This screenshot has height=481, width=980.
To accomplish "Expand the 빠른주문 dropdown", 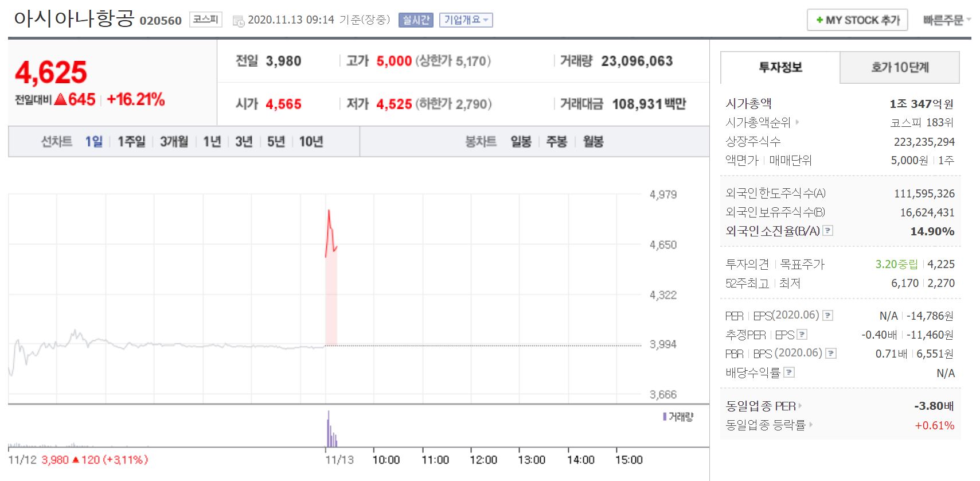I will point(947,20).
